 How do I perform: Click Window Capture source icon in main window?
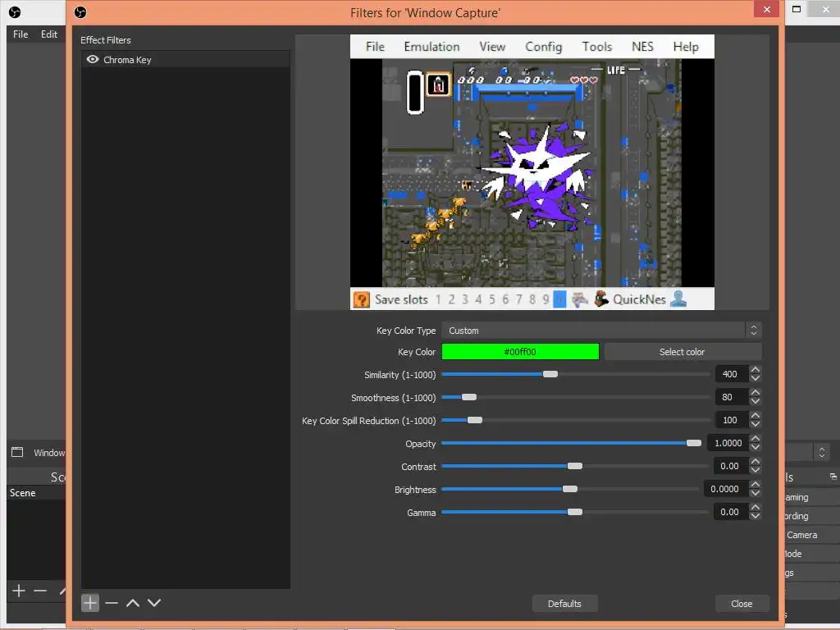click(17, 452)
